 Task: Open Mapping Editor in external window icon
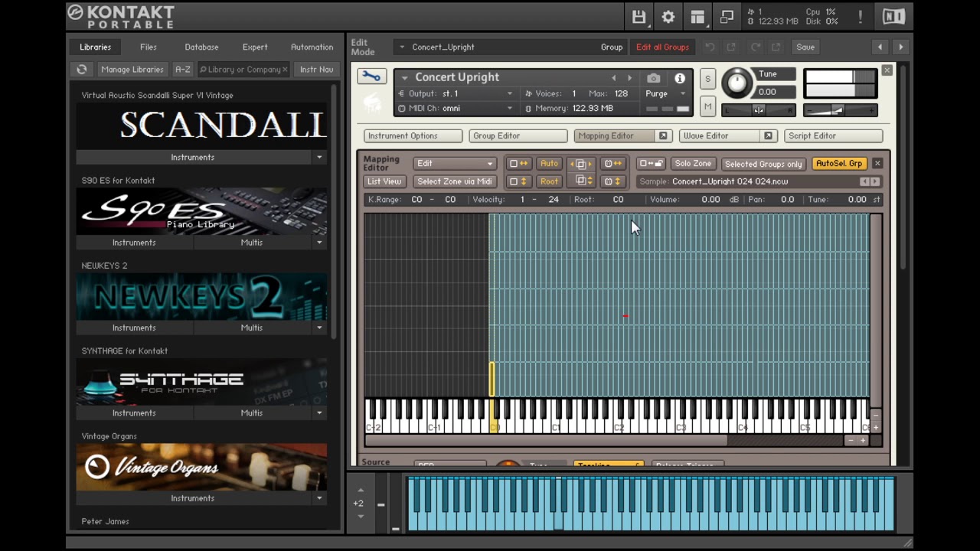click(663, 136)
